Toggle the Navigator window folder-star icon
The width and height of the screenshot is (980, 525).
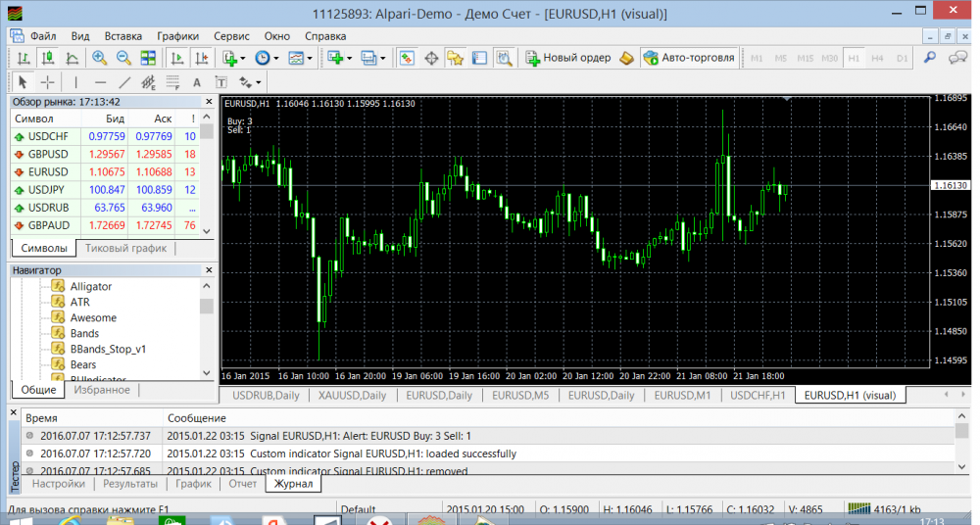click(x=455, y=58)
